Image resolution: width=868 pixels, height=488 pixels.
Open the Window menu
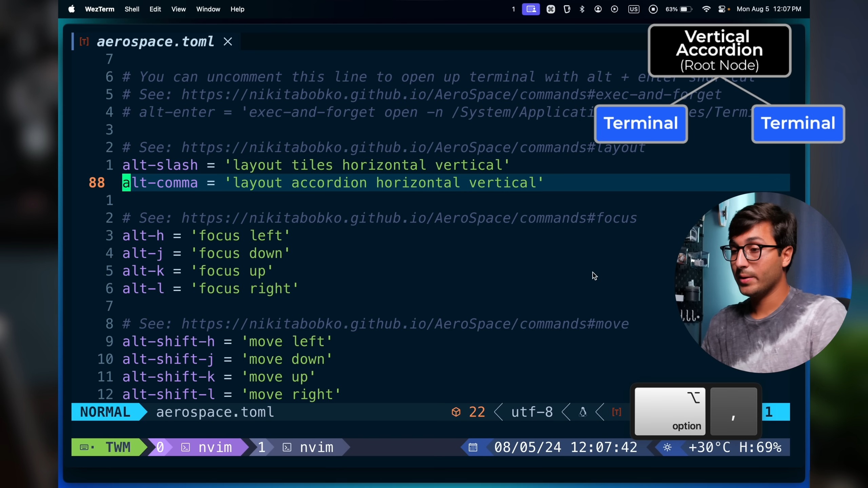pyautogui.click(x=208, y=9)
